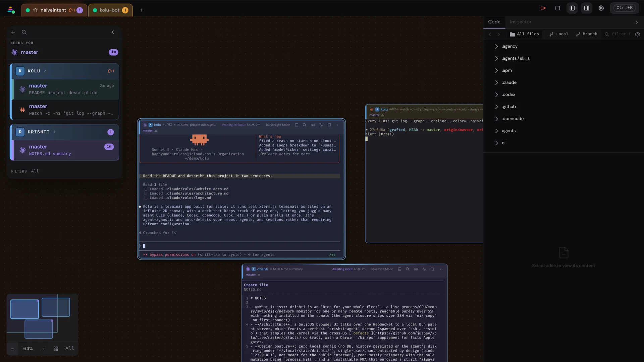Click the minimap bottom tile
Screen dimensions: 644x362
pyautogui.click(x=39, y=329)
